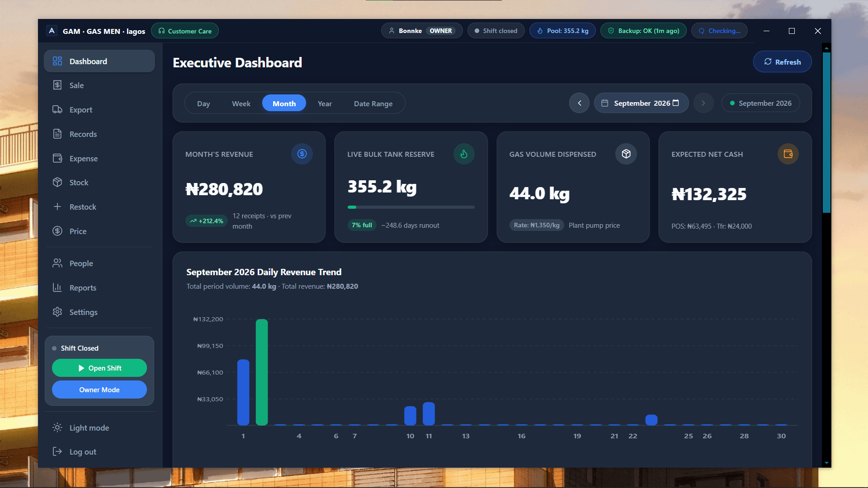Click the dashboard vertical scrollbar
The image size is (868, 488).
click(x=826, y=132)
